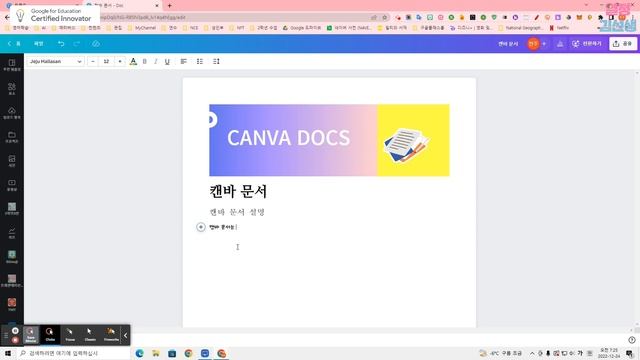The image size is (640, 360).
Task: Edit the font size value 12
Action: point(106,61)
